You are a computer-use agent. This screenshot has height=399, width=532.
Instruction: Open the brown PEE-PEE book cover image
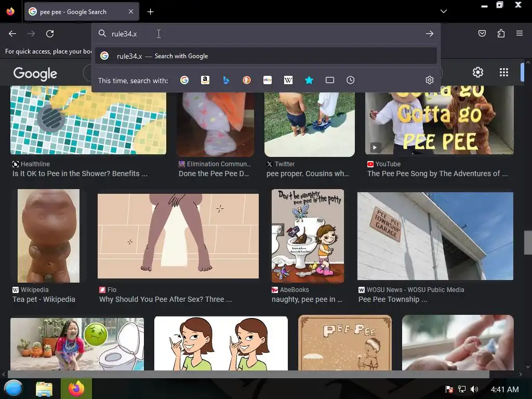point(345,343)
